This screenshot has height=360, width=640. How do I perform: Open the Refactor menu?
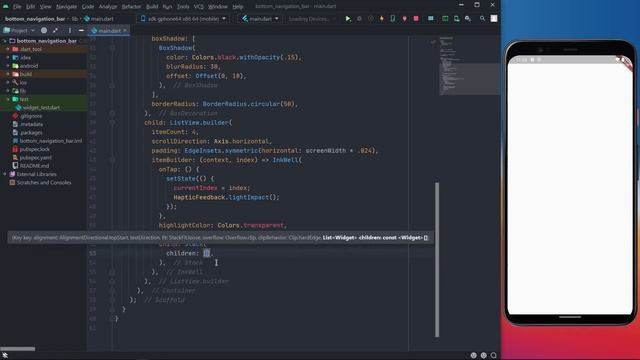click(131, 7)
